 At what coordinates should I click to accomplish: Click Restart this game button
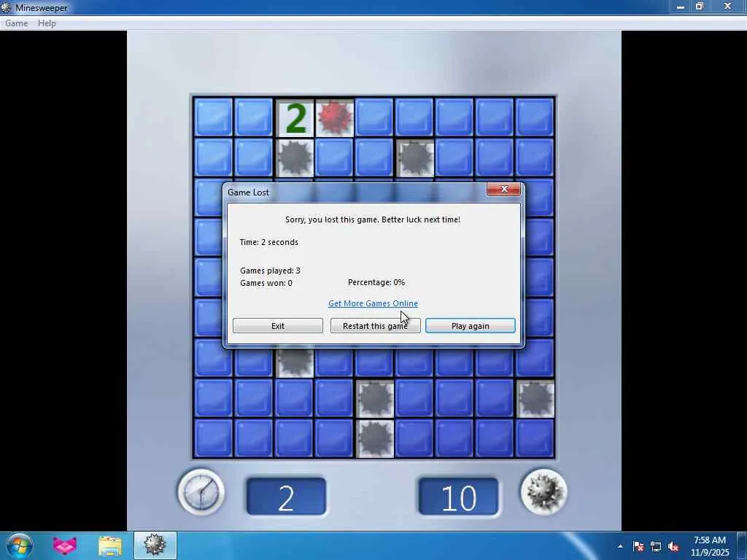click(x=376, y=326)
